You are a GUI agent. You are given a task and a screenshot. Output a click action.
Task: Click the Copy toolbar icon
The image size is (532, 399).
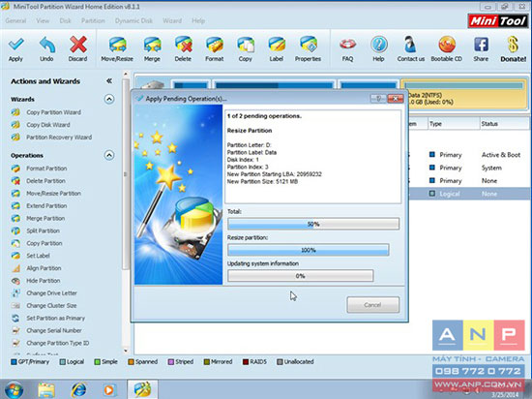[246, 45]
